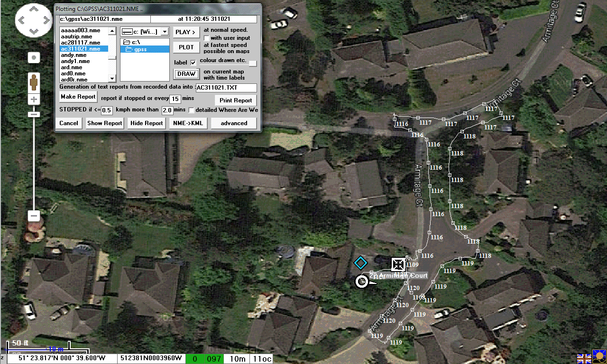The image size is (607, 364).
Task: Uncheck the 'label' checkbox
Action: click(193, 63)
